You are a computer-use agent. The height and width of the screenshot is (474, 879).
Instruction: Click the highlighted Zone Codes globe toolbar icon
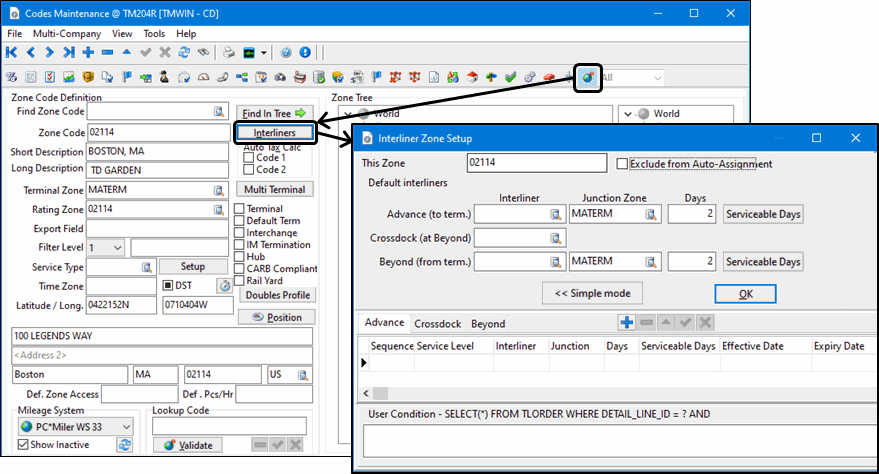point(589,77)
